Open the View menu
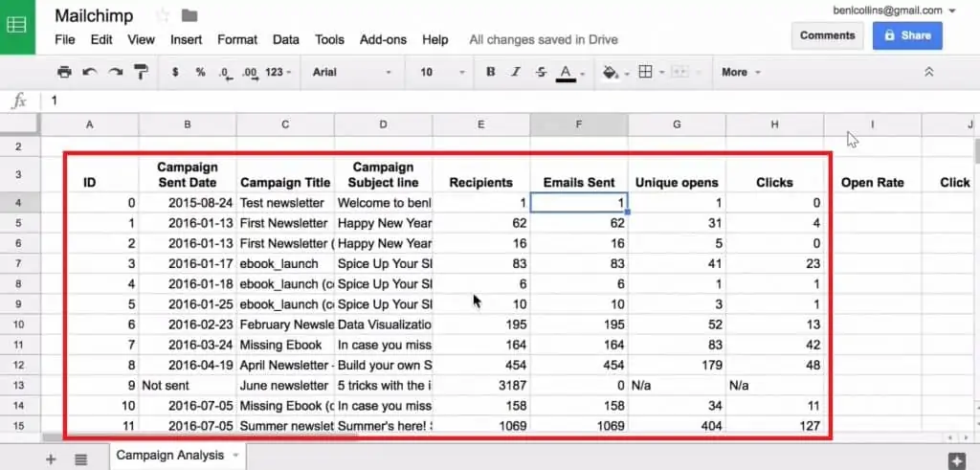980x470 pixels. tap(142, 39)
